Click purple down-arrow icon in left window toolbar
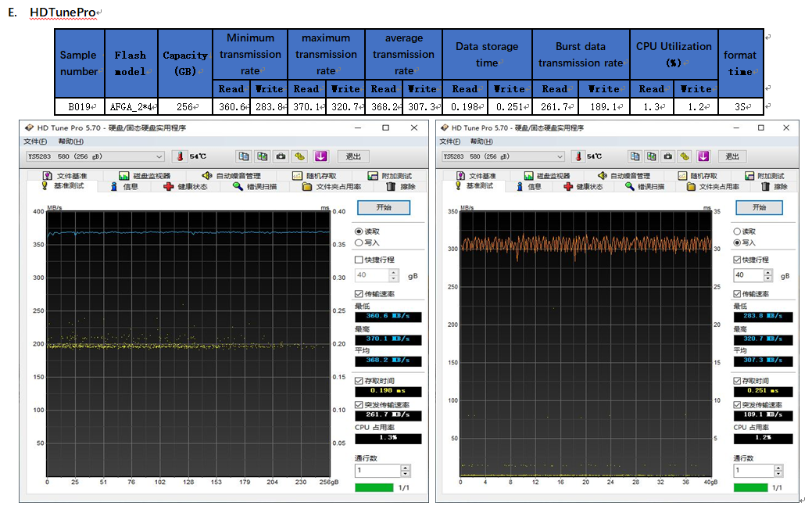The width and height of the screenshot is (812, 513). [x=320, y=156]
